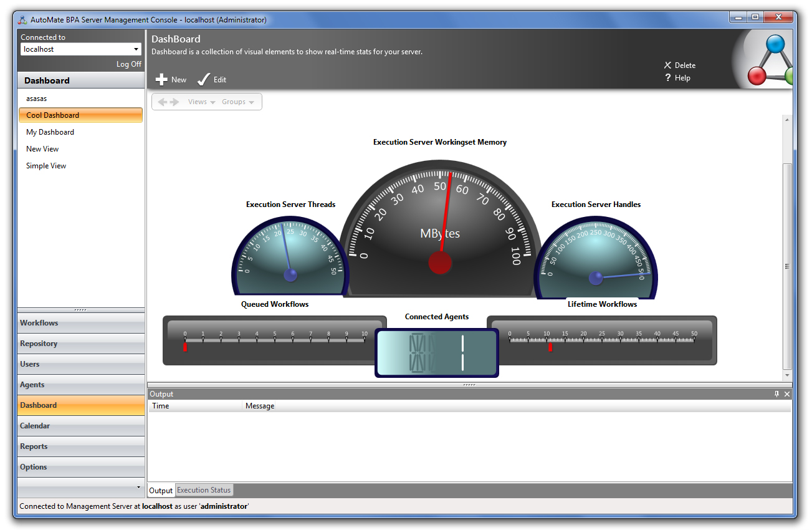Open Help via the question mark icon
812x530 pixels.
click(667, 77)
